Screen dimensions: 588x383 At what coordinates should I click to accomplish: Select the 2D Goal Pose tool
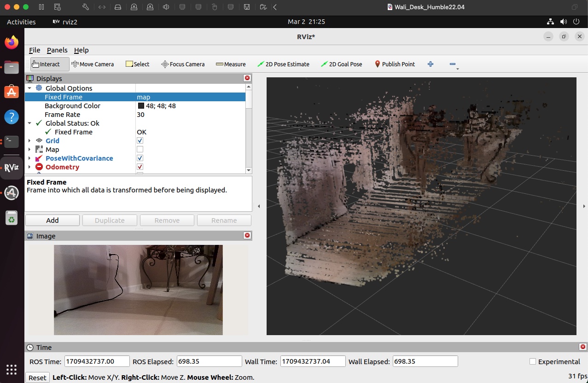(x=341, y=64)
